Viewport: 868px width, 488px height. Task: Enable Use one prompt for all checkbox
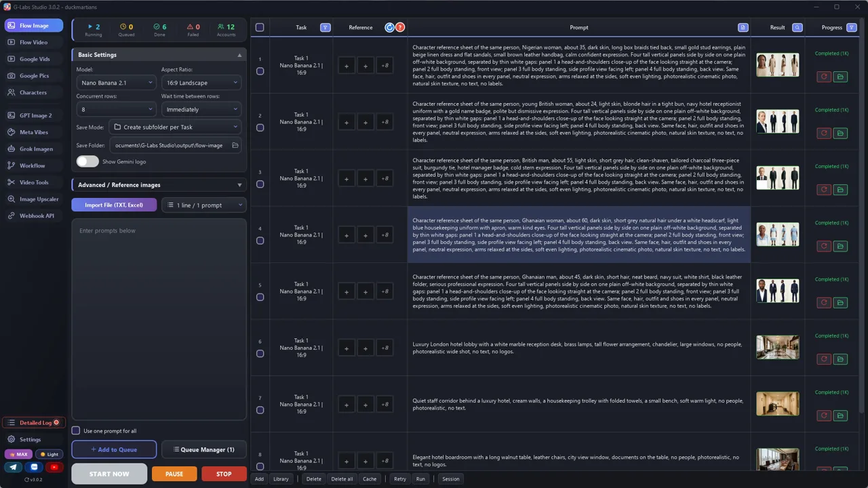[76, 430]
